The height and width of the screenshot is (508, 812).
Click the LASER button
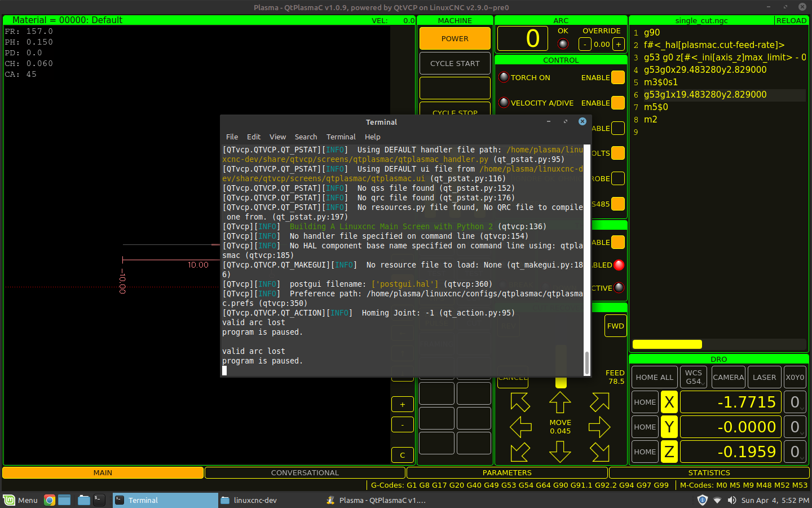tap(764, 377)
